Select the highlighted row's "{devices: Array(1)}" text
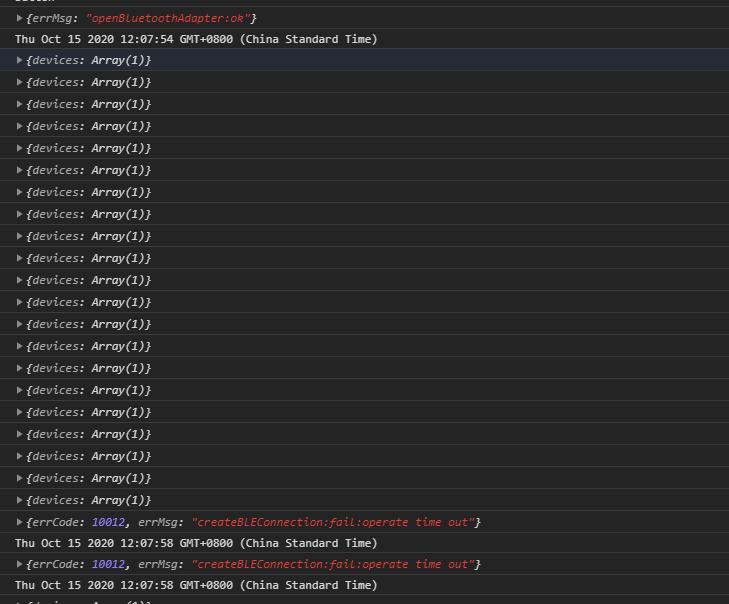This screenshot has width=729, height=604. point(88,60)
